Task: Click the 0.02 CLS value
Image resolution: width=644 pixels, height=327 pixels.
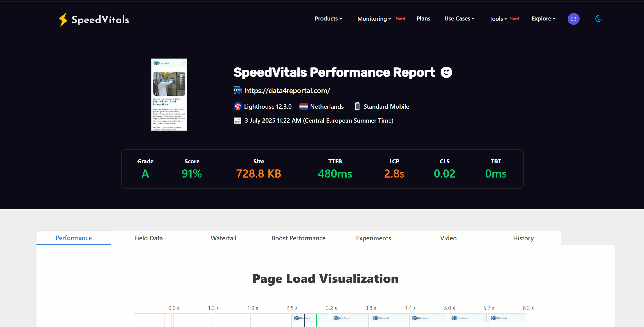Action: (x=445, y=174)
